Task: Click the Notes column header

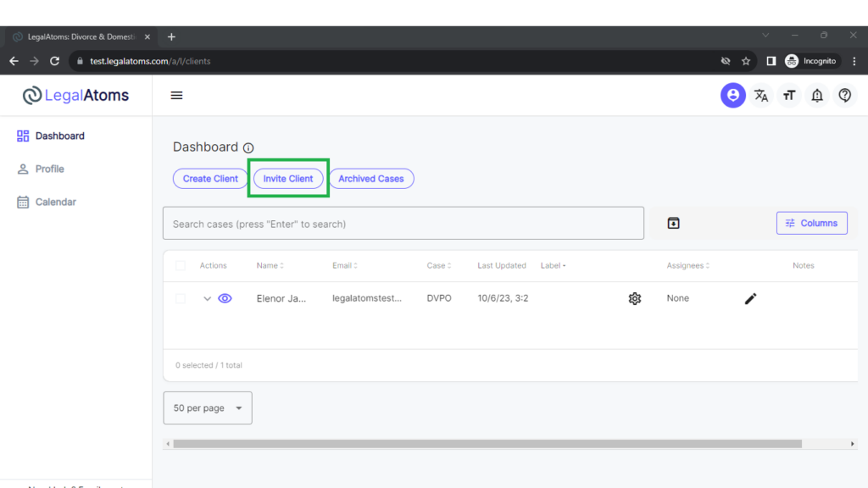Action: tap(804, 265)
